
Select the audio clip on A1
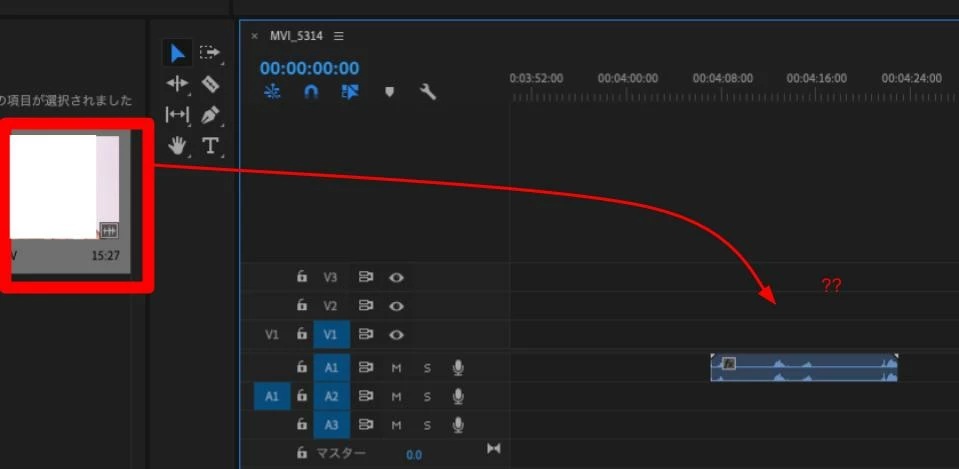[x=804, y=367]
